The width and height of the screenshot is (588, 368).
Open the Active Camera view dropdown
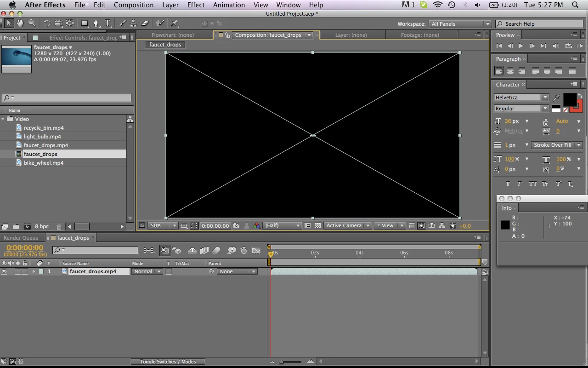pos(347,226)
